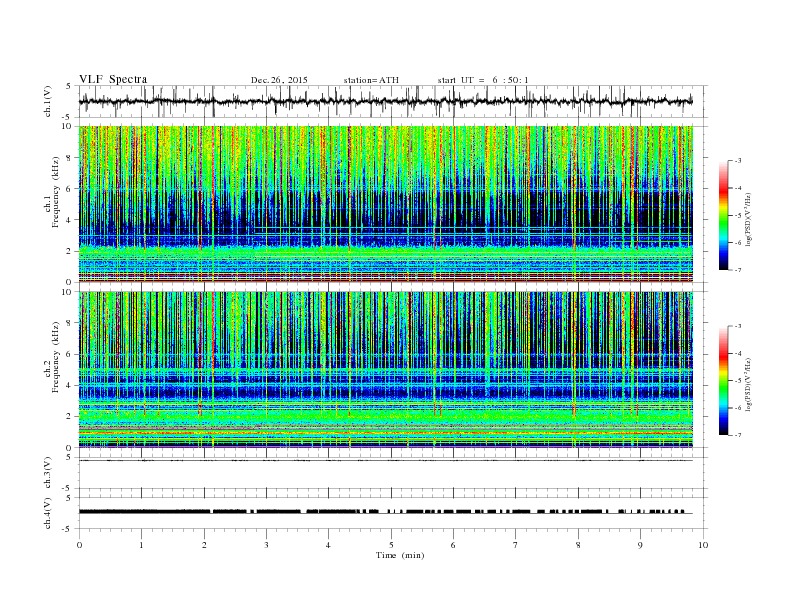Click time axis tick label '8'

[578, 545]
